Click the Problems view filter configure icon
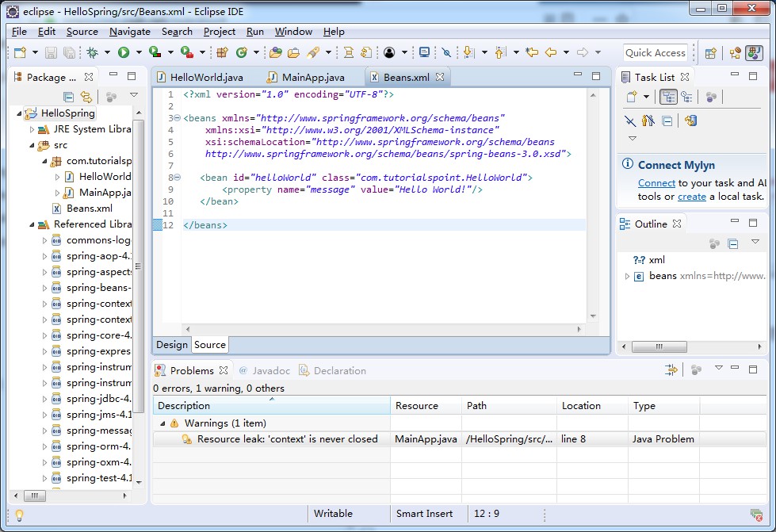This screenshot has width=776, height=532. click(x=671, y=369)
